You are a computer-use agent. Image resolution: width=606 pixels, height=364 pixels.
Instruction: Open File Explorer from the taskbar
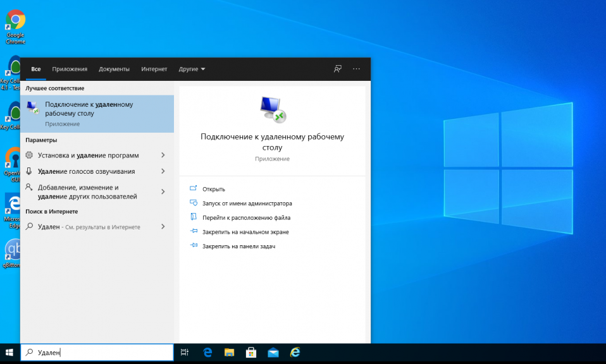229,353
